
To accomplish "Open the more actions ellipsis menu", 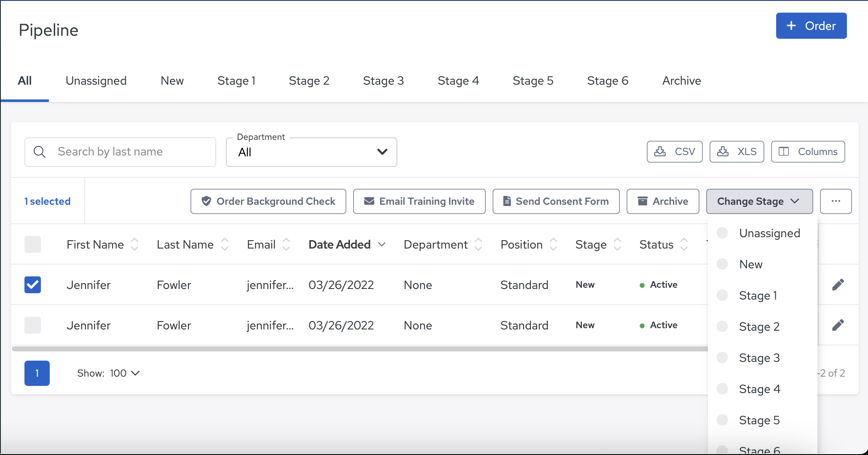I will click(x=836, y=201).
